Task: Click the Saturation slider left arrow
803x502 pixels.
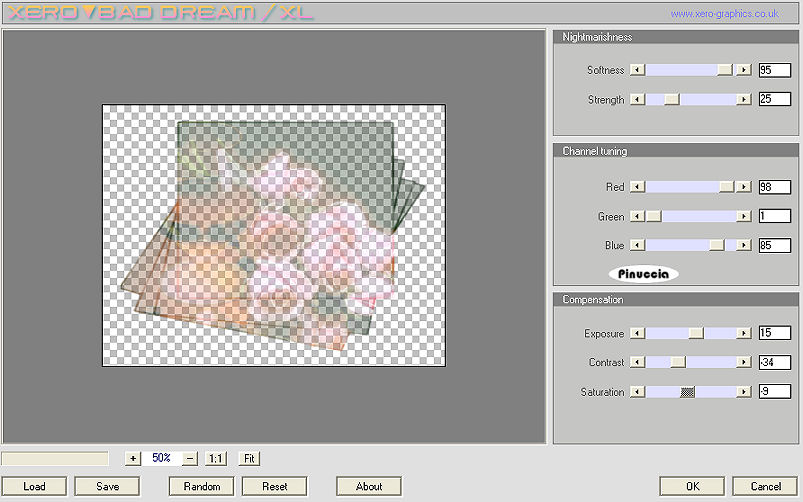Action: [637, 392]
